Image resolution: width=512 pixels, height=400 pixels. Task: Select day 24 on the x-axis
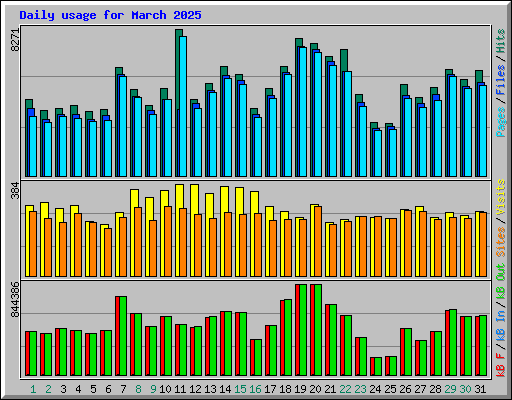(x=375, y=389)
